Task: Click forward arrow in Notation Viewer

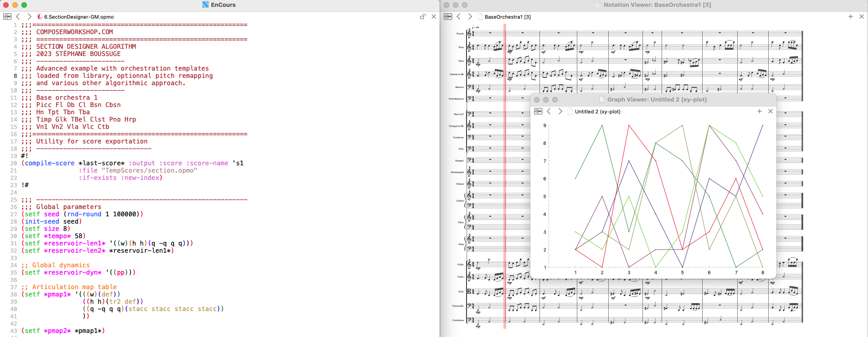Action: click(470, 16)
